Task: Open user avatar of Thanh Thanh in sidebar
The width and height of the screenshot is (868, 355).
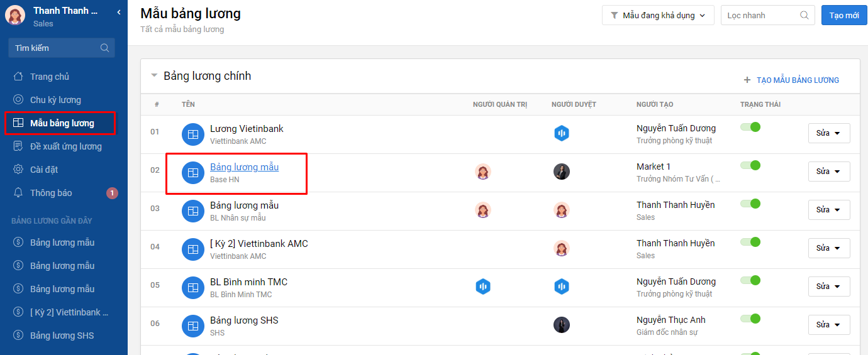Action: (15, 15)
